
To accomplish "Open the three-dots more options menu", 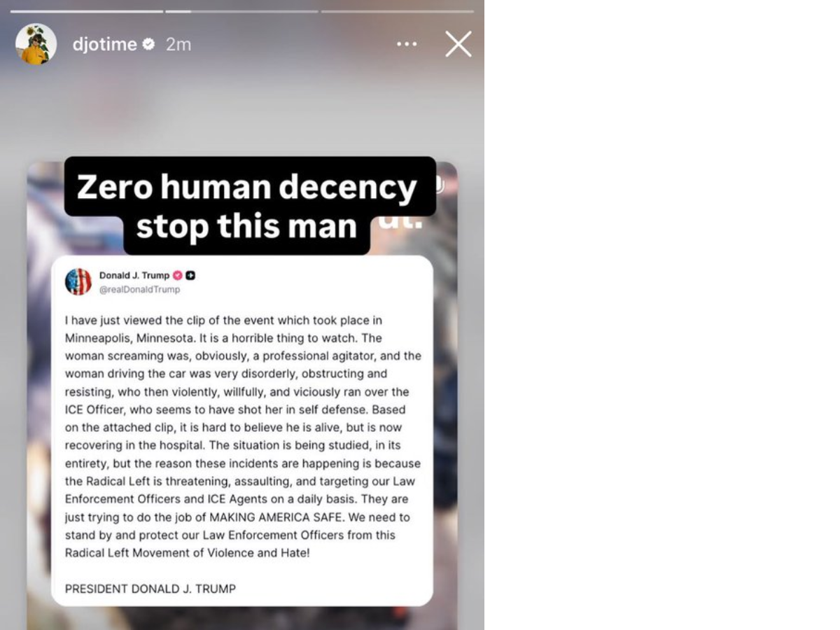I will 407,44.
